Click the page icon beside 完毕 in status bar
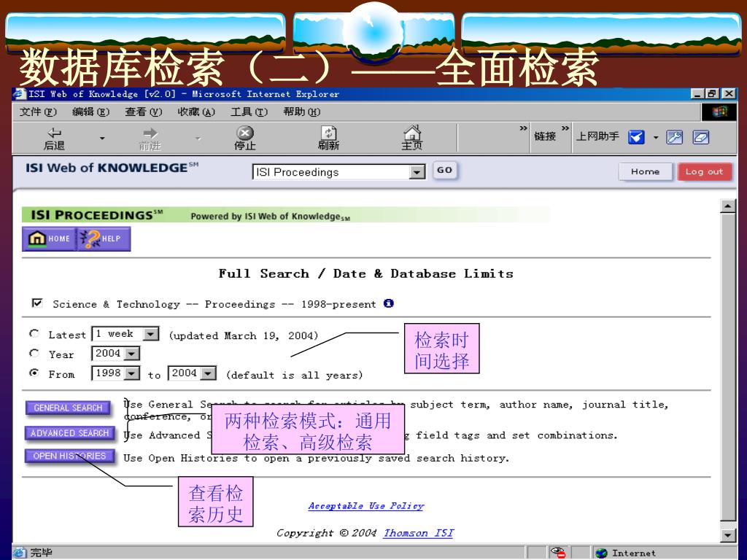Image resolution: width=747 pixels, height=560 pixels. click(x=20, y=553)
